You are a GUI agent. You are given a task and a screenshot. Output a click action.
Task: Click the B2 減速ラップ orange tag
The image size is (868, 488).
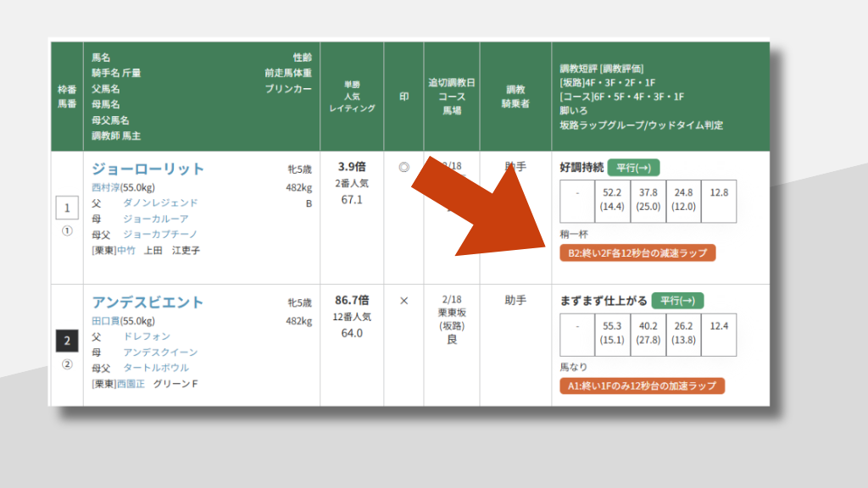click(x=637, y=252)
